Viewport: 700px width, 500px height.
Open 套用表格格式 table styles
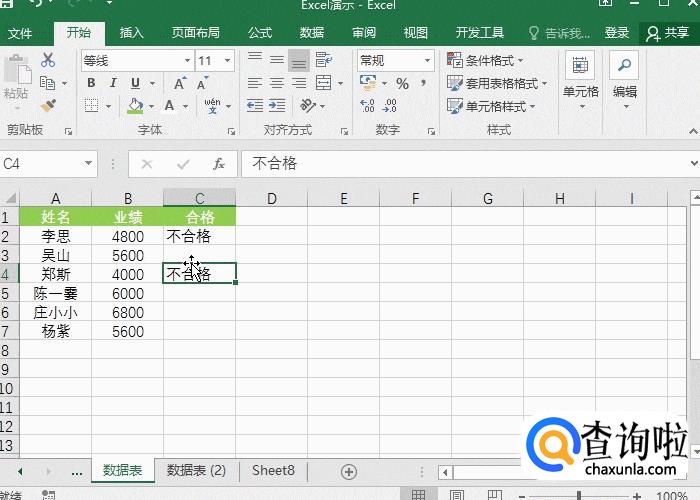click(x=497, y=83)
